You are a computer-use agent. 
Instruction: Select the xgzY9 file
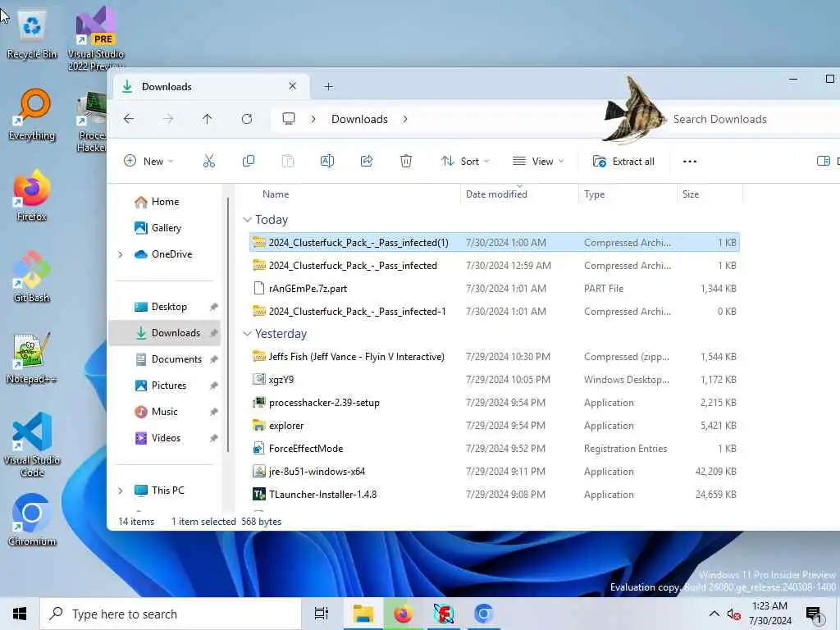coord(495,380)
